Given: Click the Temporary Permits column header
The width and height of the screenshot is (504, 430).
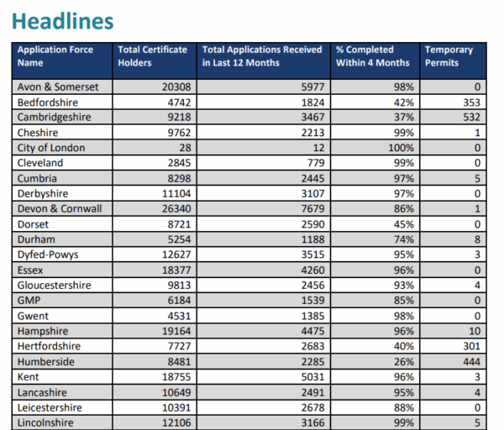Looking at the screenshot, I should click(x=449, y=56).
